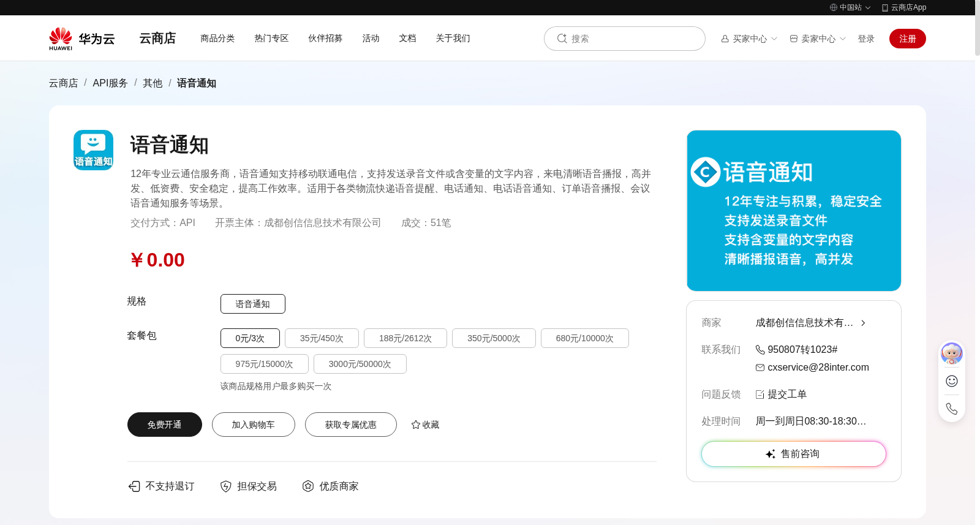Select the 35元/450次 package
This screenshot has height=525, width=980.
tap(322, 338)
